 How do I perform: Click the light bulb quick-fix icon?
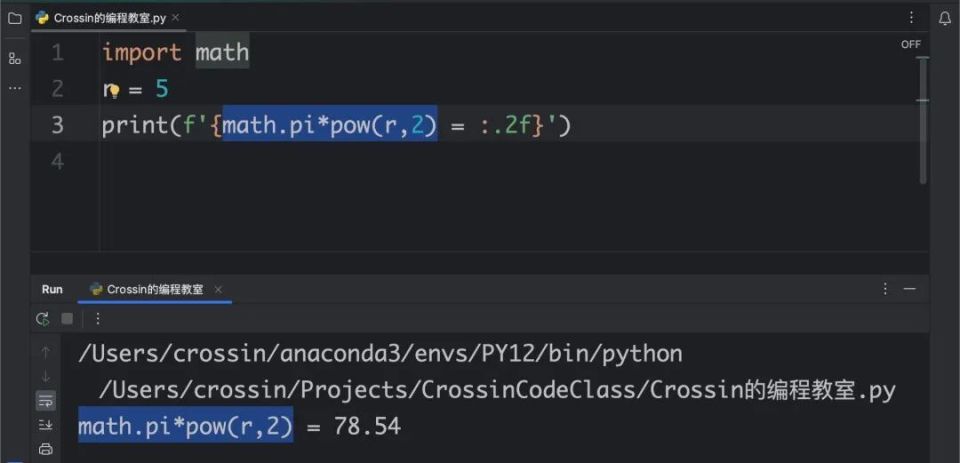click(113, 92)
